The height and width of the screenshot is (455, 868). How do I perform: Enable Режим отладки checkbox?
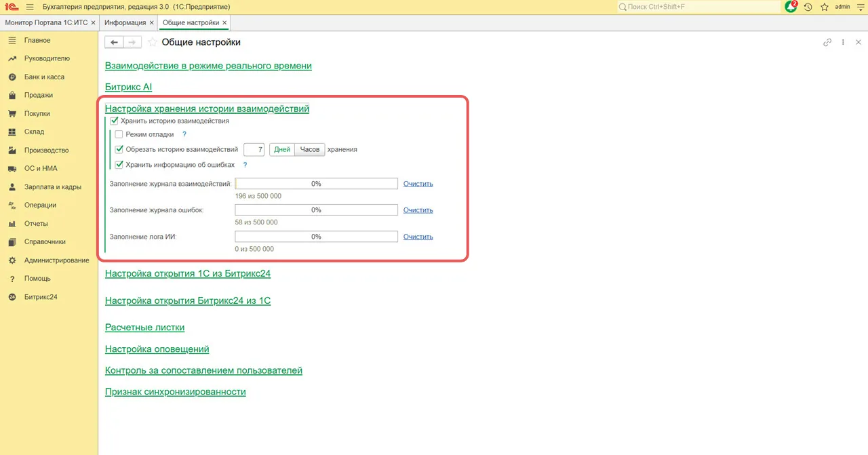point(119,134)
